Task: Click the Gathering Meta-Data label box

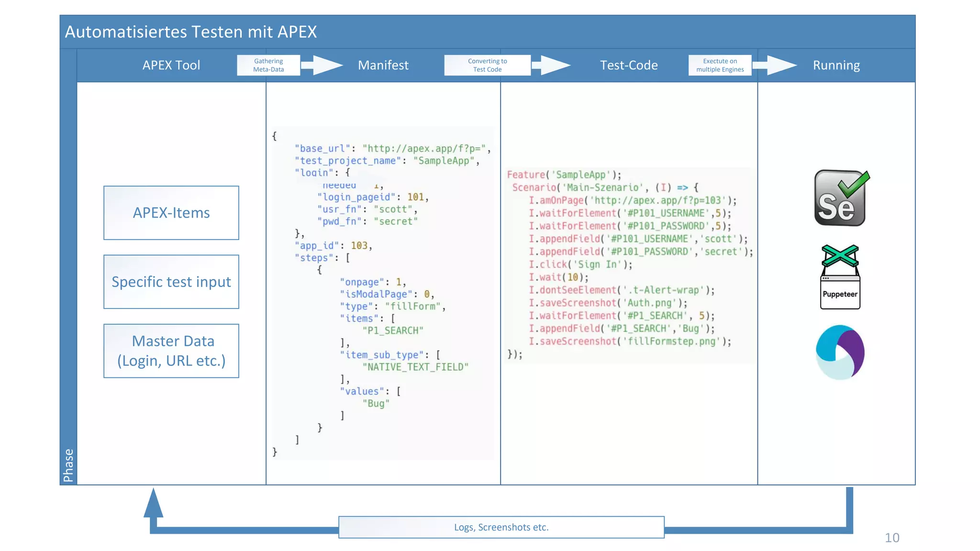Action: click(268, 65)
